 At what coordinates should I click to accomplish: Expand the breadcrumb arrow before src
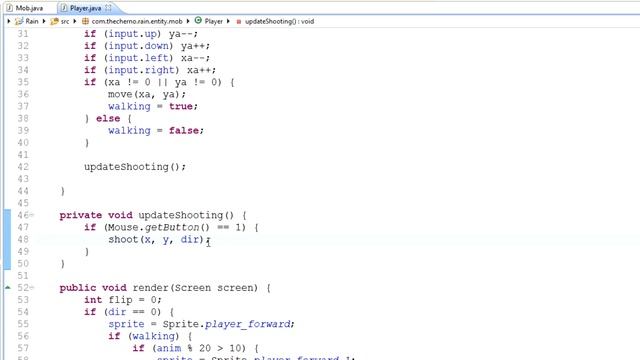point(44,21)
